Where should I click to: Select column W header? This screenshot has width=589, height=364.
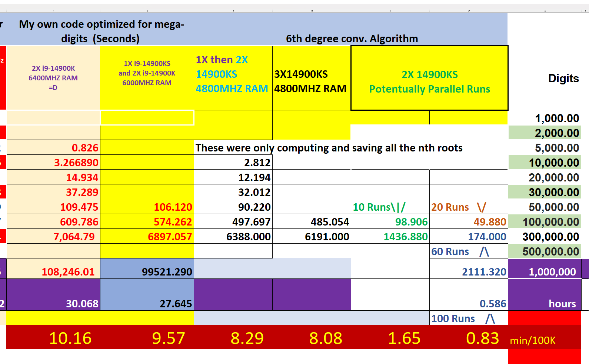coord(469,10)
